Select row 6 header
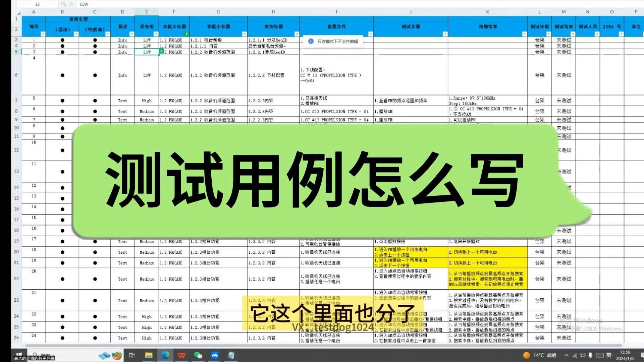Viewport: 644px width, 362px height. 16,75
